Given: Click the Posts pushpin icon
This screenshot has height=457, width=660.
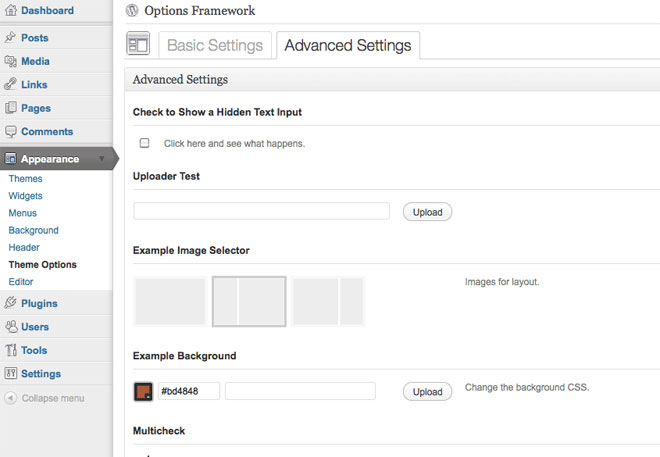Looking at the screenshot, I should coord(11,37).
